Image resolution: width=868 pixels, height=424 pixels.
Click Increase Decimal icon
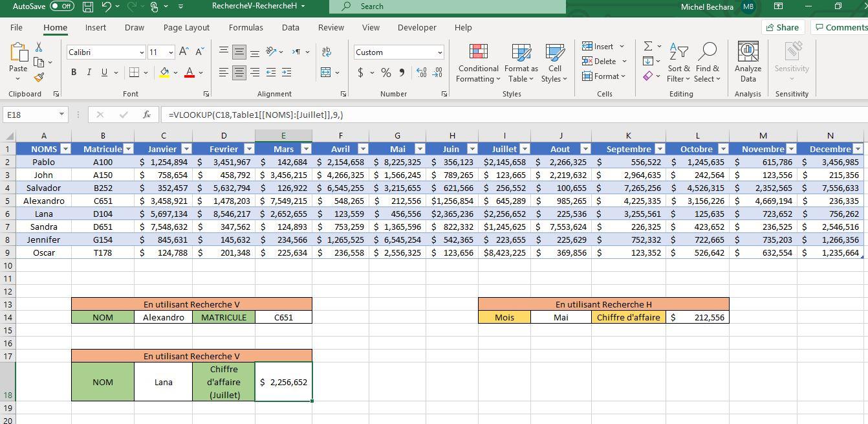(x=422, y=73)
